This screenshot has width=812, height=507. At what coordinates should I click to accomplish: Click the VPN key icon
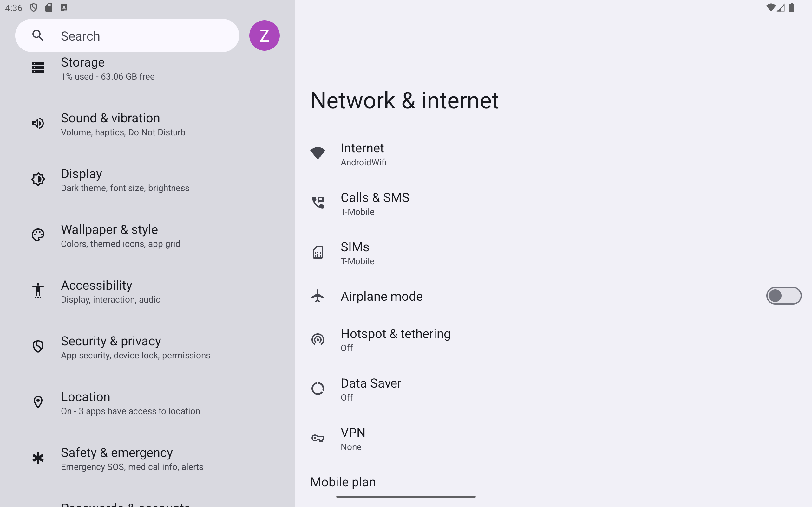click(x=318, y=438)
